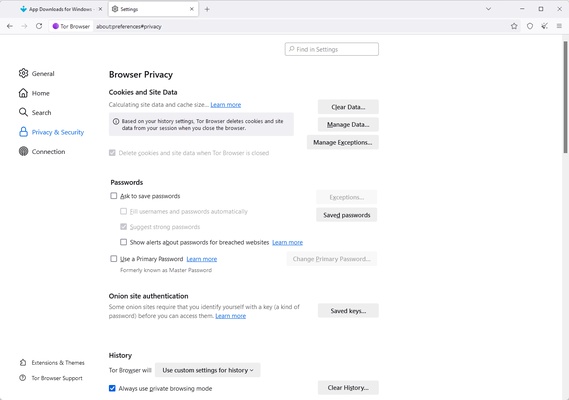Open Learn more link for breached websites
569x400 pixels.
click(287, 242)
